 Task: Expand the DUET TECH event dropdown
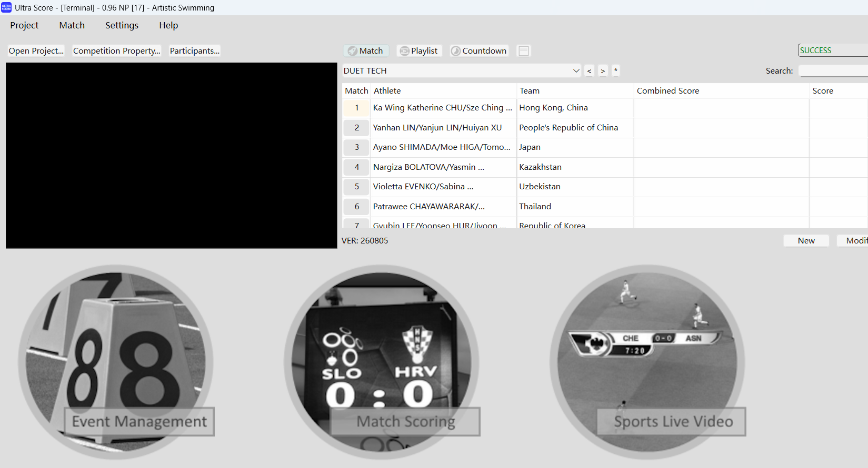(x=576, y=71)
